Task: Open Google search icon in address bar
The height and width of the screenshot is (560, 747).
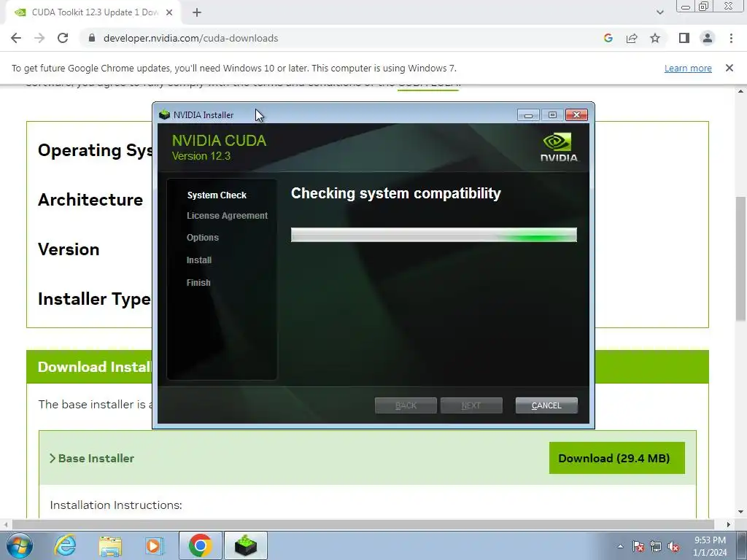Action: coord(608,38)
